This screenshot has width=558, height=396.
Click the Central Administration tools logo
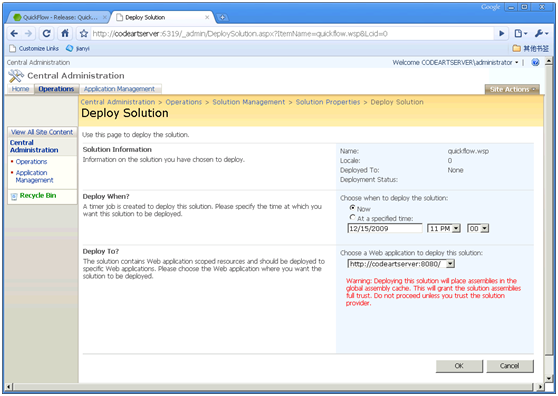(x=16, y=76)
